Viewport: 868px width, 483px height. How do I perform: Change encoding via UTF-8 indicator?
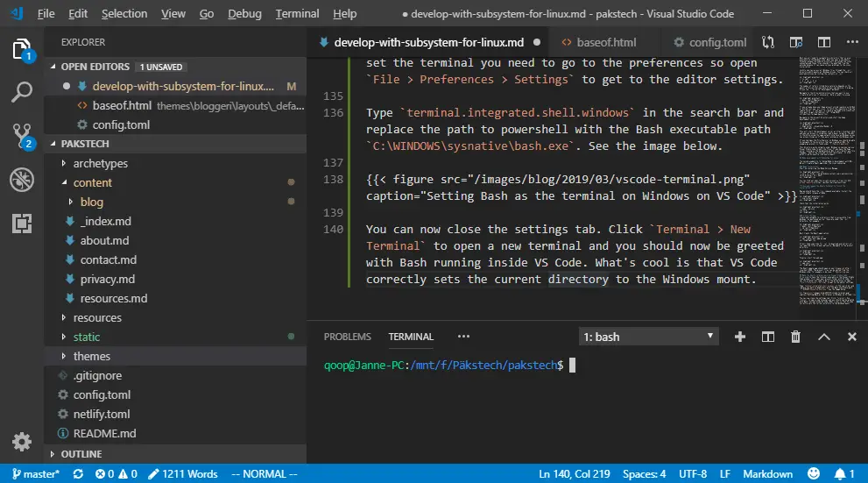tap(693, 474)
